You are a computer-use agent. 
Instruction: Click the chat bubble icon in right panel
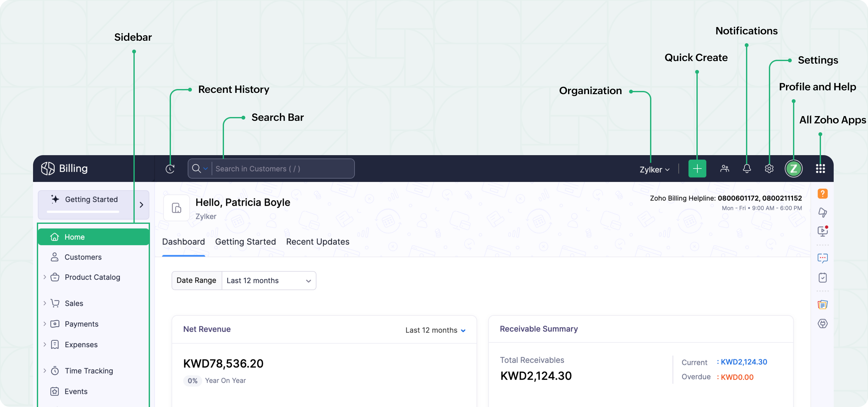click(x=823, y=258)
